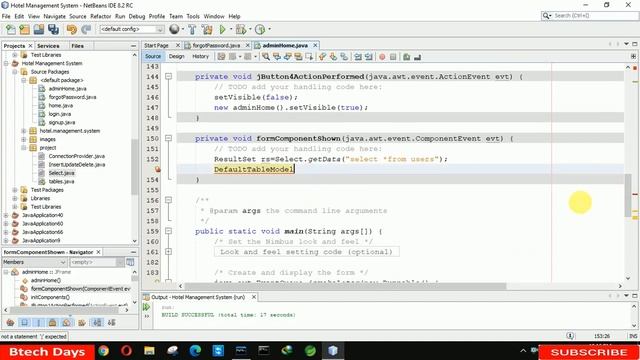Click the New File toolbar icon
The image size is (640, 360).
pyautogui.click(x=11, y=29)
